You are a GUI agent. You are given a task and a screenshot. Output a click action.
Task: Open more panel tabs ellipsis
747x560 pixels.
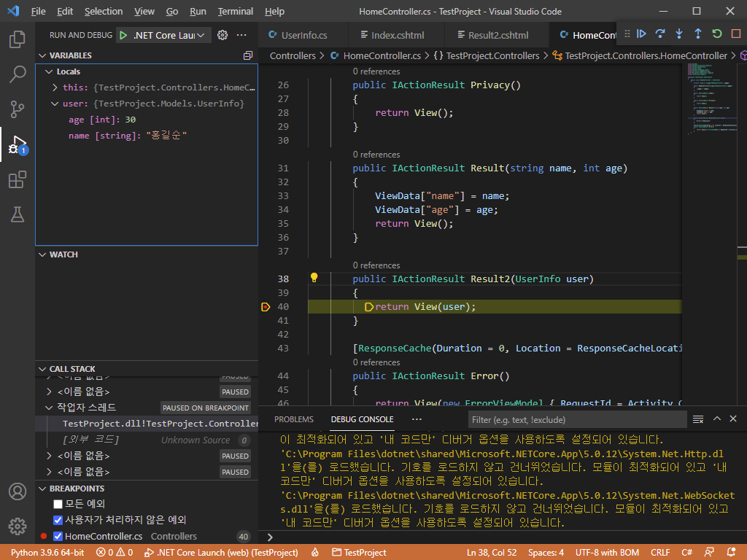coord(417,419)
